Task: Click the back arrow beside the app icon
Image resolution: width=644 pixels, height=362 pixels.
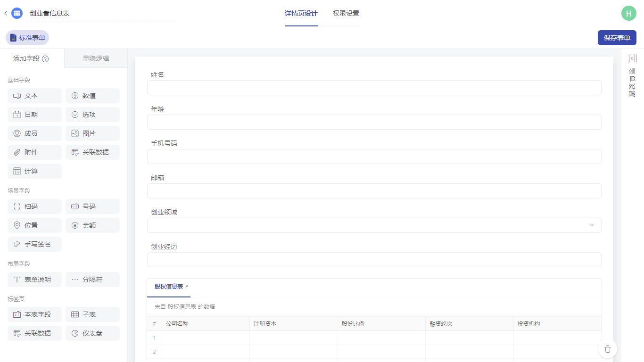Action: (6, 13)
